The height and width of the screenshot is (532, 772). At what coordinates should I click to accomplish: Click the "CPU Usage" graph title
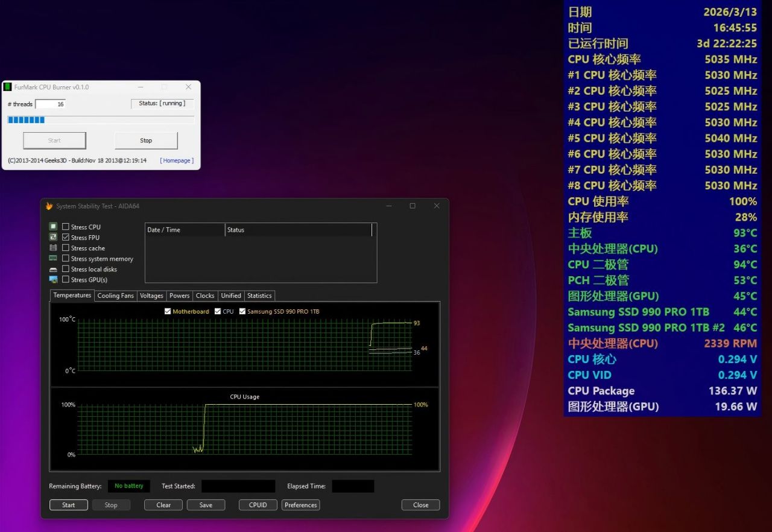pyautogui.click(x=244, y=397)
